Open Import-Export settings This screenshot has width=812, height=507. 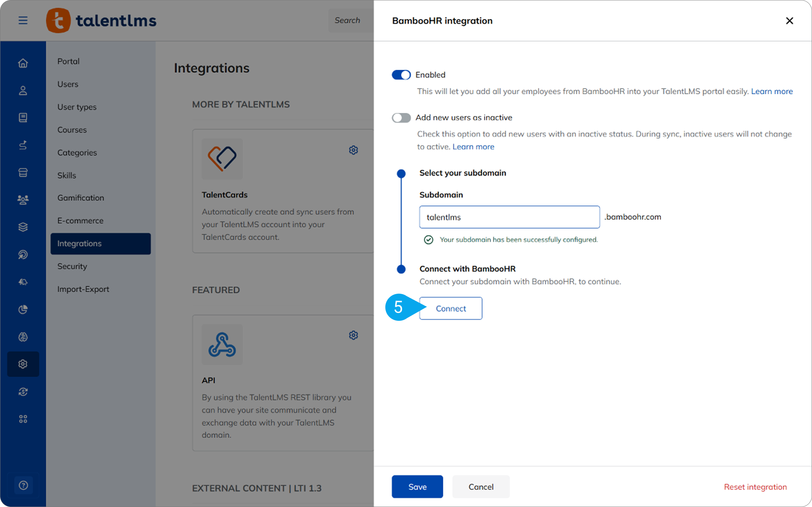[83, 289]
